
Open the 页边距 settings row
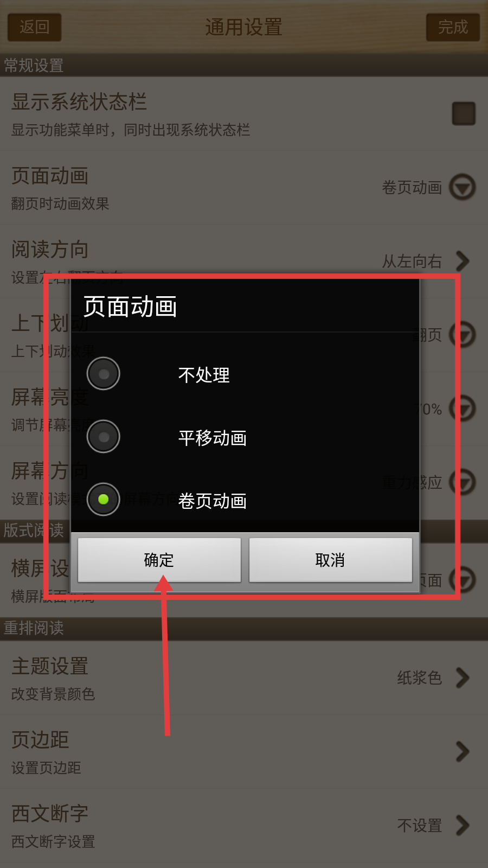pos(244,751)
